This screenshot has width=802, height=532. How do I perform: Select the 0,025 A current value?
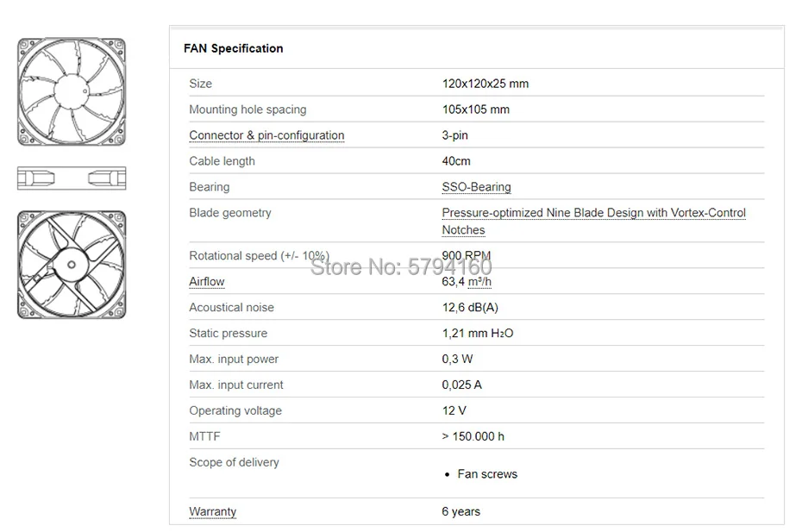click(x=461, y=385)
